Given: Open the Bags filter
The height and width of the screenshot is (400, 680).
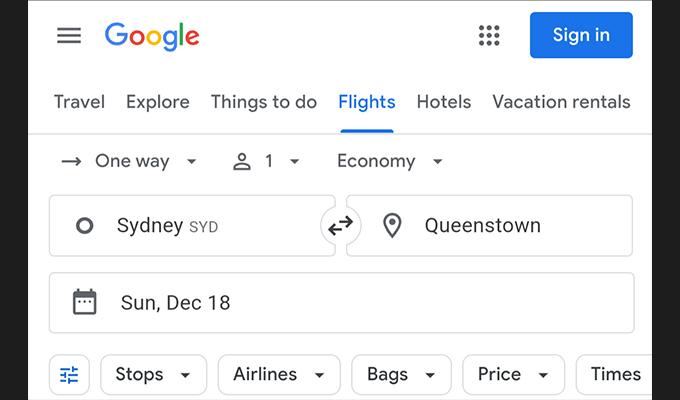Looking at the screenshot, I should [401, 375].
